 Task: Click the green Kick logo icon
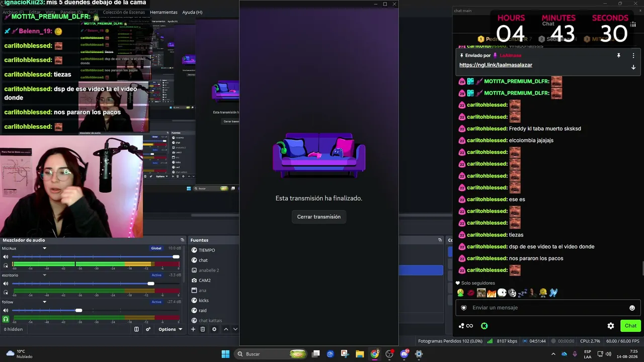pyautogui.click(x=484, y=326)
